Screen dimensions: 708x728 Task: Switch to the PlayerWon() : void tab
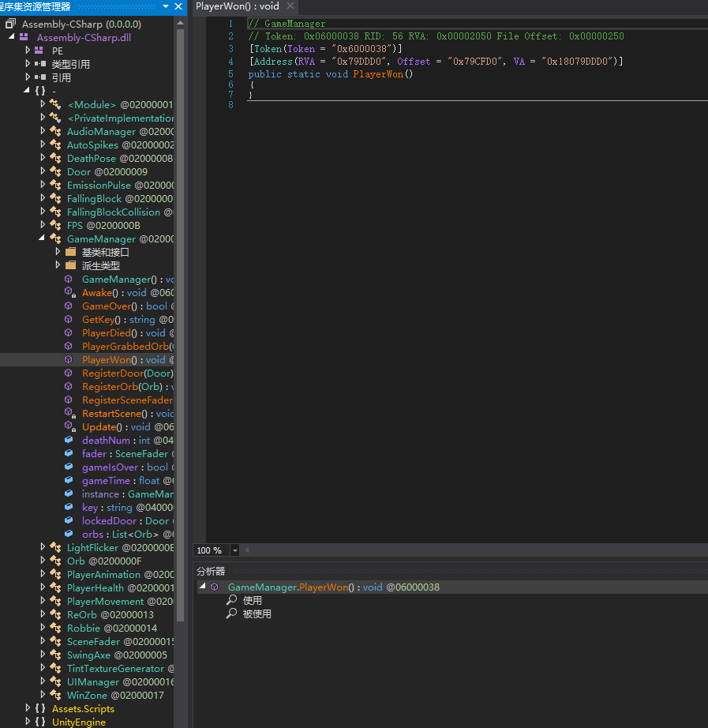237,6
